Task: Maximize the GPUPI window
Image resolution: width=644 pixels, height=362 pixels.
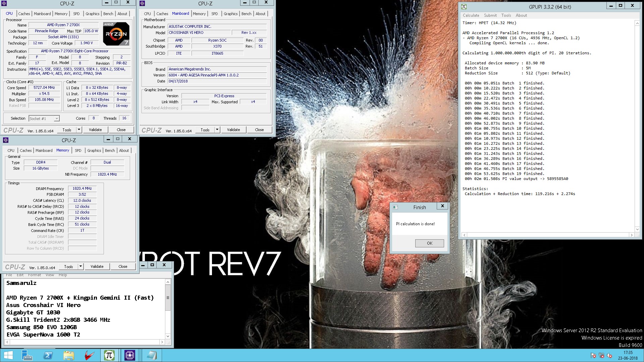Action: [621, 5]
